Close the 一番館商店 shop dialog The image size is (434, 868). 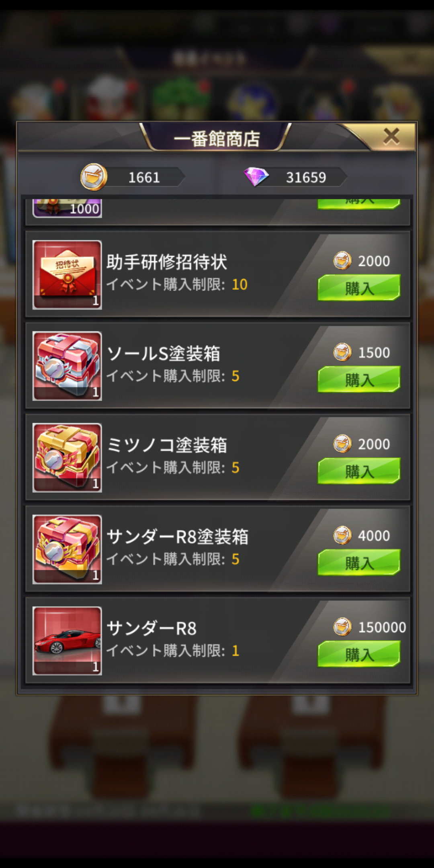pyautogui.click(x=391, y=137)
